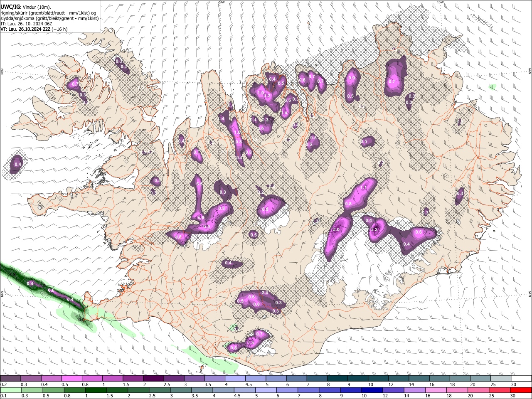Click the deep navy 10–12 rain legend swatch
The width and height of the screenshot is (532, 399).
pyautogui.click(x=372, y=390)
